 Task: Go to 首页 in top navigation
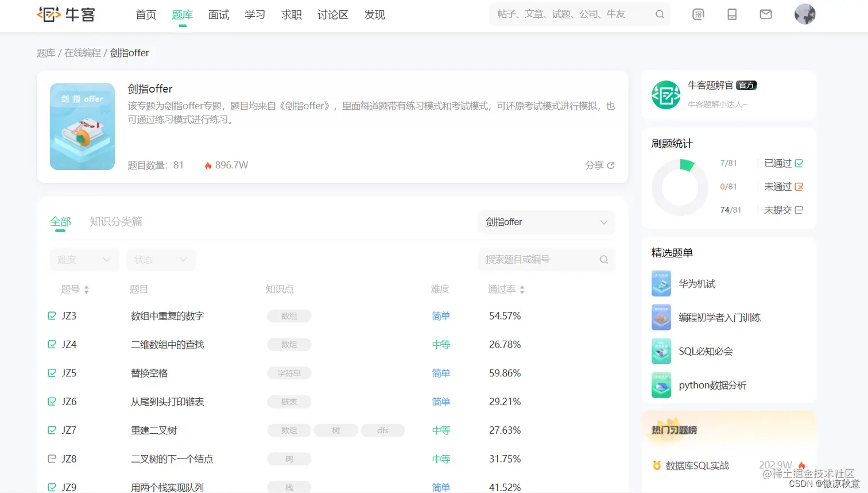146,15
